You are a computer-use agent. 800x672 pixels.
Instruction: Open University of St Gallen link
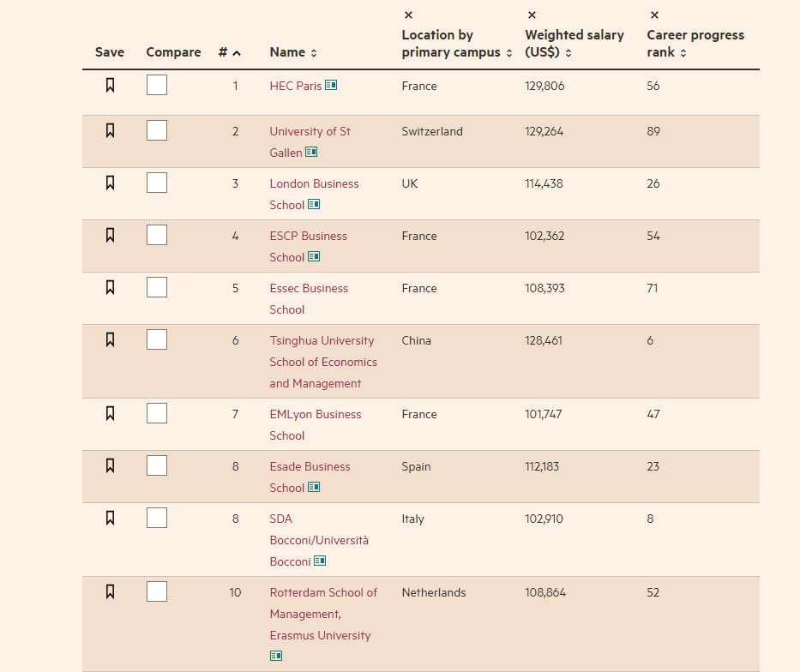310,141
